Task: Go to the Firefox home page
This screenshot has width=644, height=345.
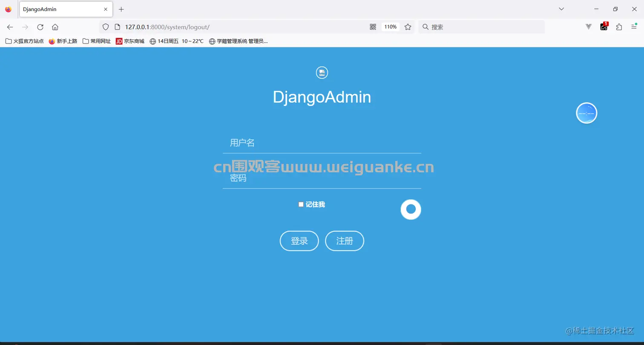Action: click(x=55, y=27)
